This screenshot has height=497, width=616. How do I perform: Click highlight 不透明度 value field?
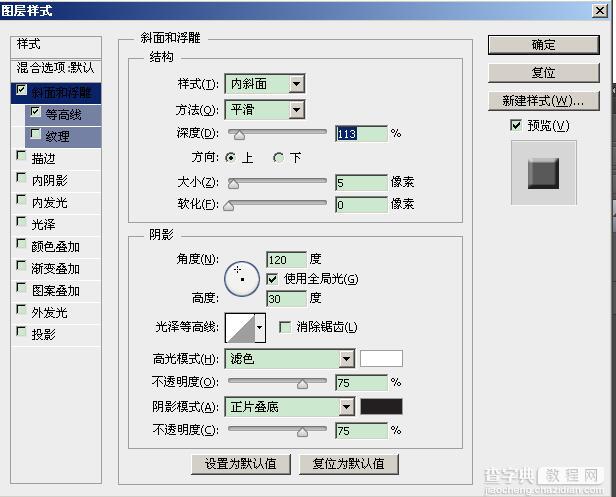click(x=361, y=383)
